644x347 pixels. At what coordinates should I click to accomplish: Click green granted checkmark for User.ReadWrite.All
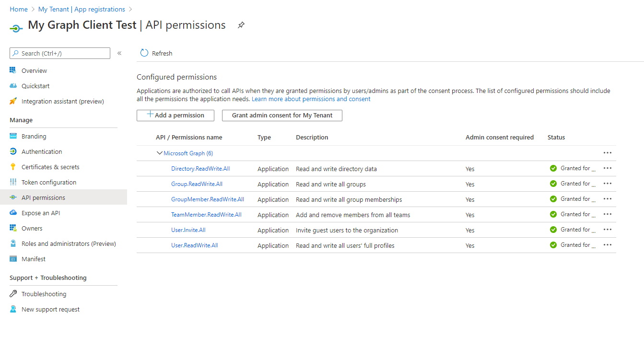click(553, 245)
